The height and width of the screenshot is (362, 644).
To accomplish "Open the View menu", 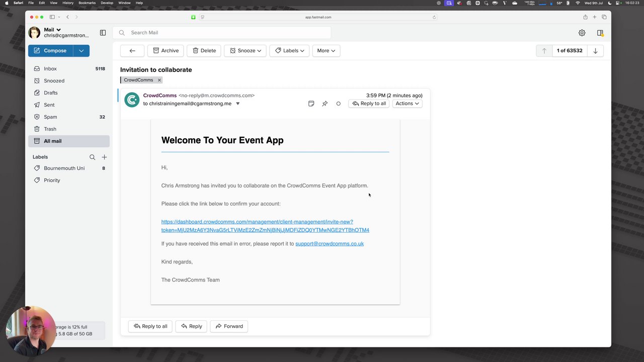I will (x=53, y=3).
